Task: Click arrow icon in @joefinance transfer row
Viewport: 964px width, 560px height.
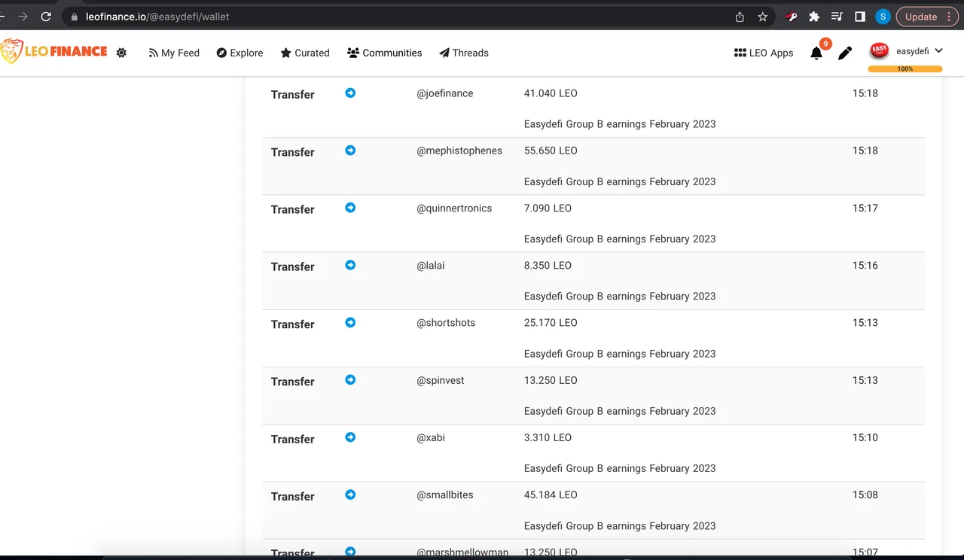Action: (350, 93)
